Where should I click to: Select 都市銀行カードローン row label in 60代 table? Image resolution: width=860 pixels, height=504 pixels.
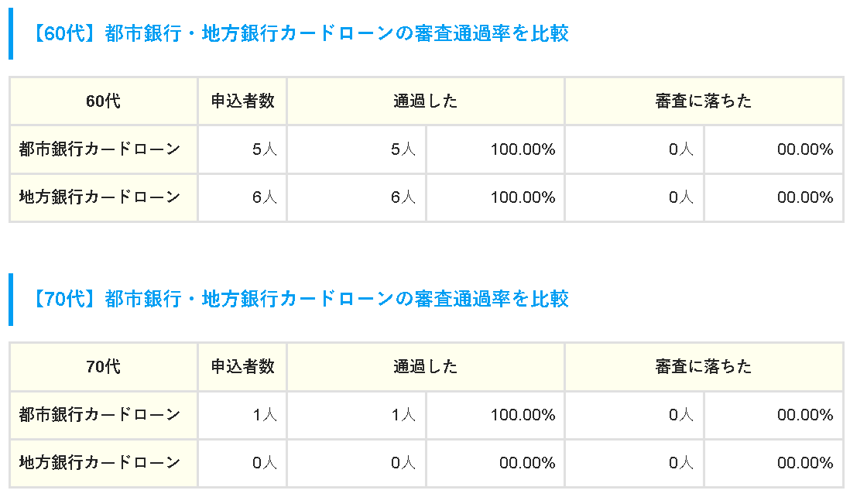pyautogui.click(x=100, y=149)
